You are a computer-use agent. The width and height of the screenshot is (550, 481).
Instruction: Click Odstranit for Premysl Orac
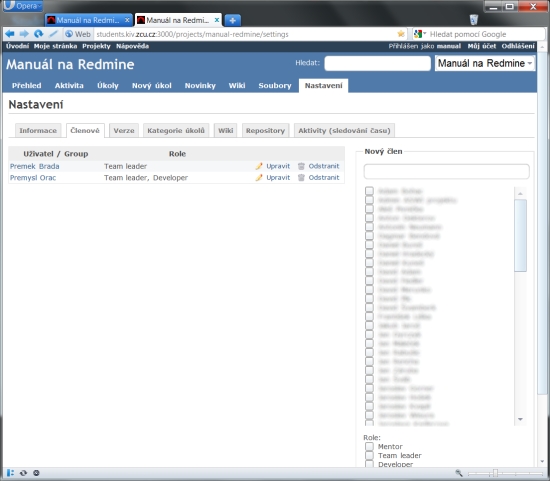(x=324, y=178)
